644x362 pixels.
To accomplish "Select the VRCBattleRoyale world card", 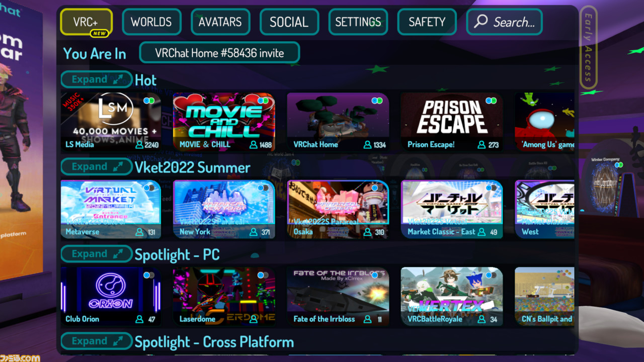I will pos(451,297).
